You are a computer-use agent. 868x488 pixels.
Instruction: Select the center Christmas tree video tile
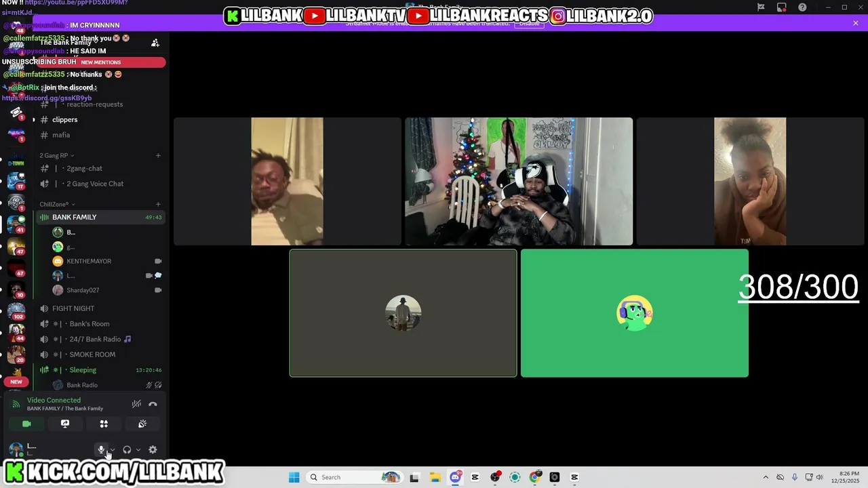pos(519,182)
